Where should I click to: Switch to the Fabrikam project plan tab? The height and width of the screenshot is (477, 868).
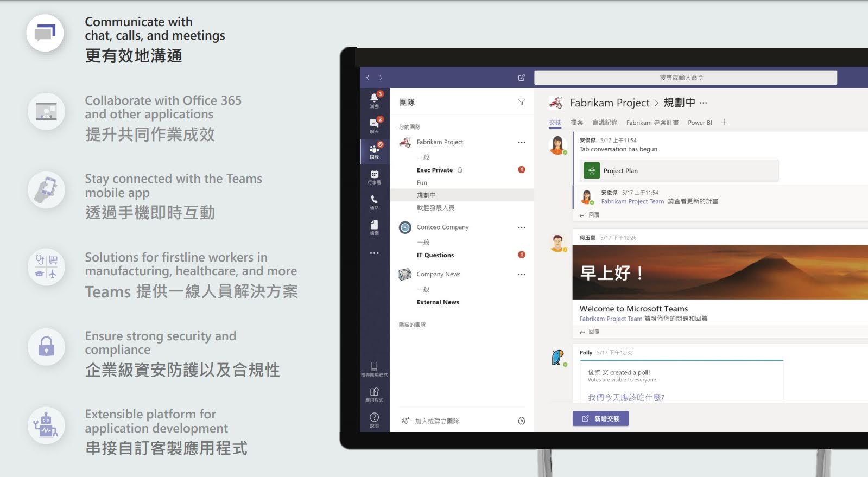click(652, 123)
